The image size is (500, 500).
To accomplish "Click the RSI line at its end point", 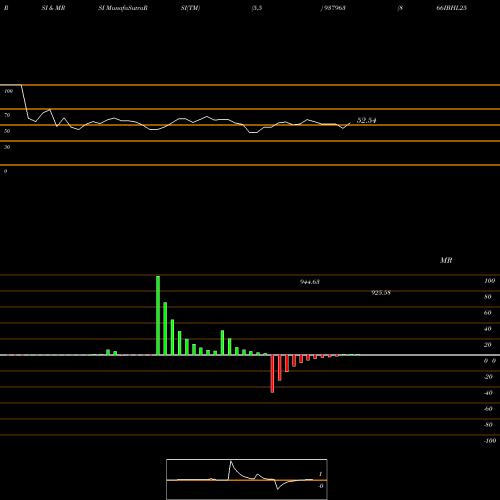I will [350, 123].
